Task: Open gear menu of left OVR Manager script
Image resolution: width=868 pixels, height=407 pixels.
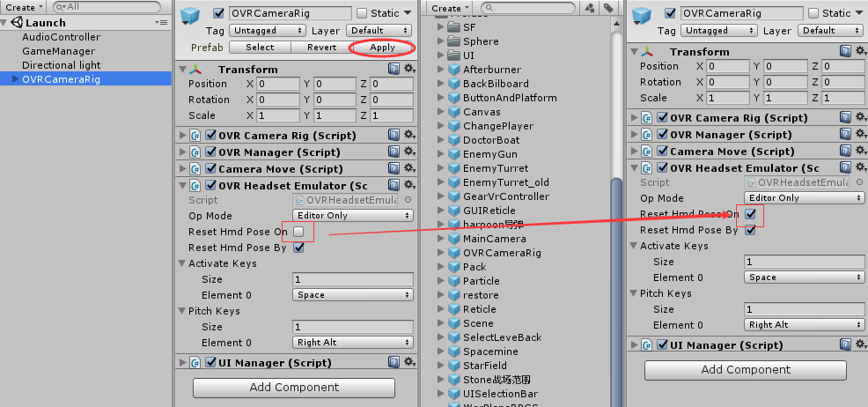Action: click(409, 152)
